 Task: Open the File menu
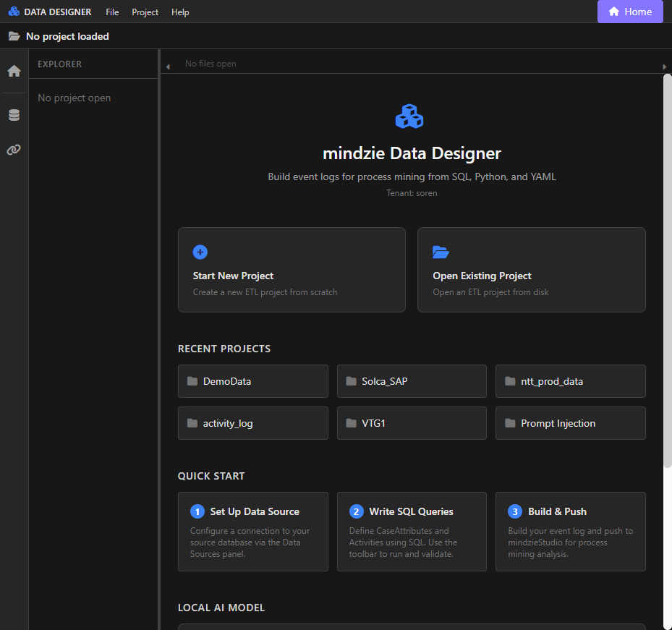112,12
